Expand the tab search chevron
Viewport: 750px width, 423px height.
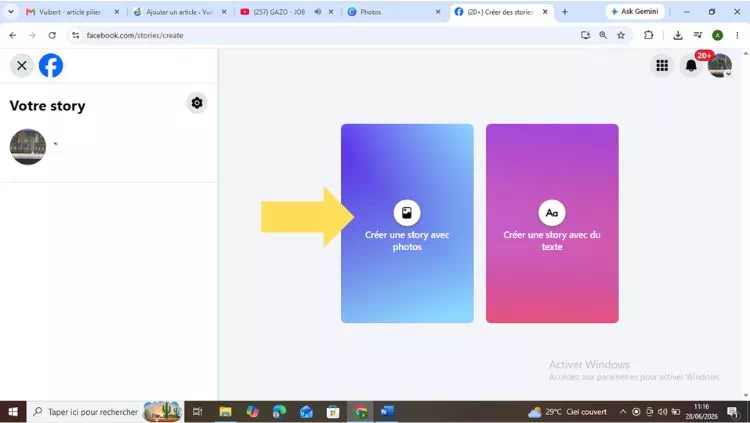(x=11, y=12)
